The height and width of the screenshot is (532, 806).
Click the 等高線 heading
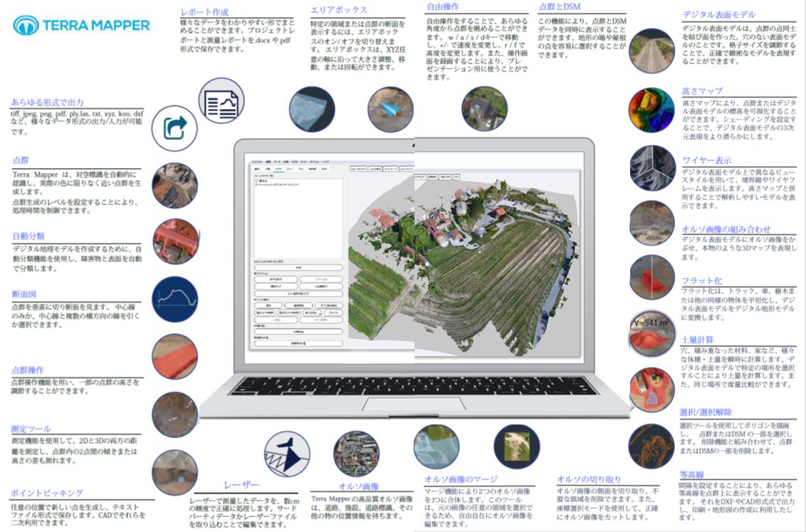(x=692, y=475)
